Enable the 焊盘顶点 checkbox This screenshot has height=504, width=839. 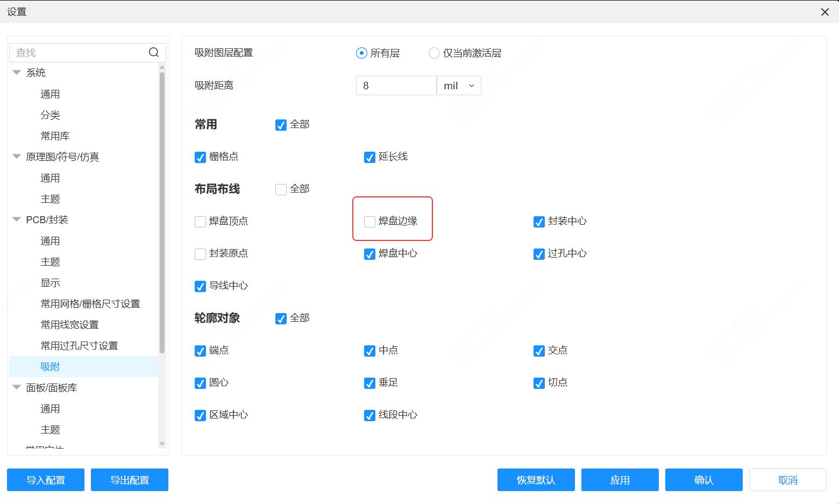(x=200, y=221)
